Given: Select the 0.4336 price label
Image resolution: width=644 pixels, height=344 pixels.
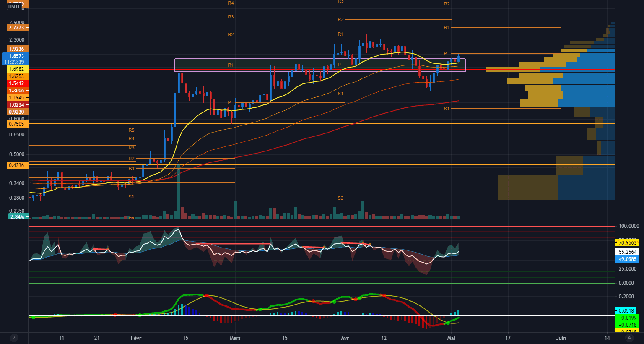Looking at the screenshot, I should [x=18, y=165].
